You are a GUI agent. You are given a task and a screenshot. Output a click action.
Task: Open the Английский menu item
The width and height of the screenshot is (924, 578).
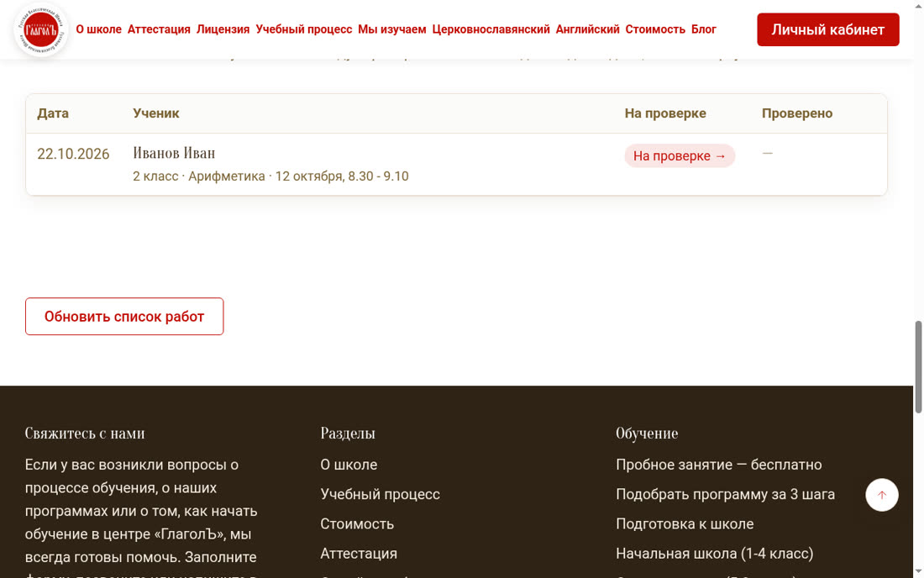(587, 29)
